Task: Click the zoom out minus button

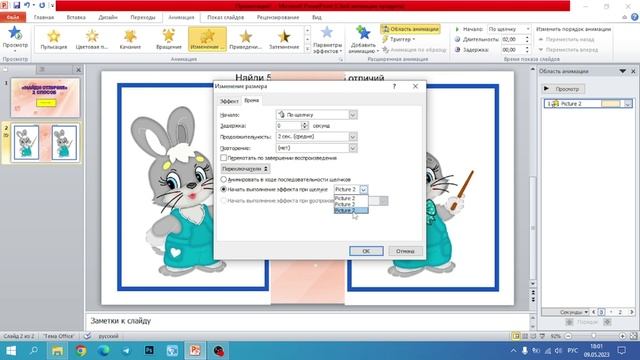Action: [568, 336]
